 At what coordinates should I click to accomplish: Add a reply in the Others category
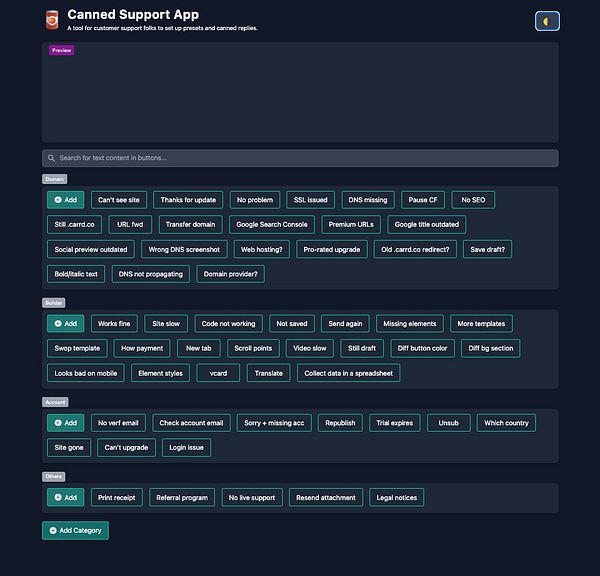pos(65,498)
